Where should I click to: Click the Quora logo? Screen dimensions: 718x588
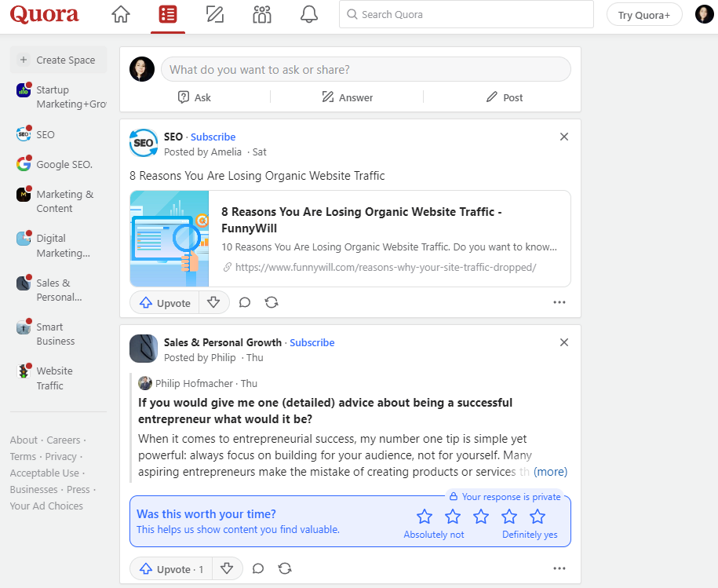44,15
